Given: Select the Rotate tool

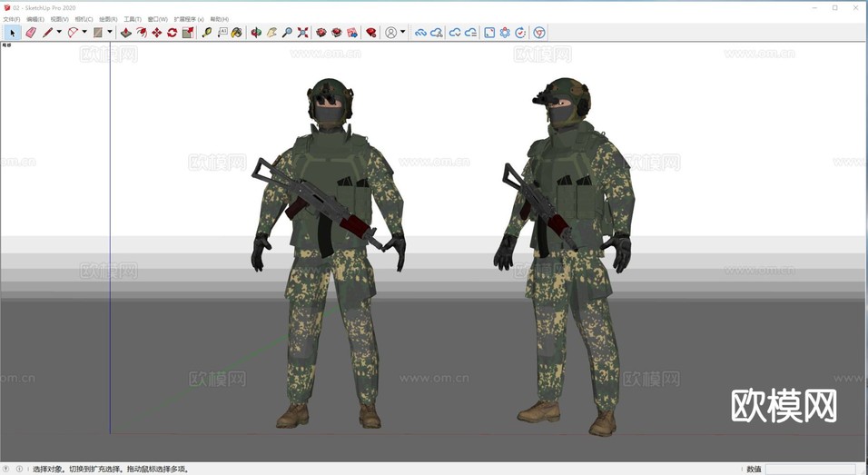Looking at the screenshot, I should [x=173, y=33].
